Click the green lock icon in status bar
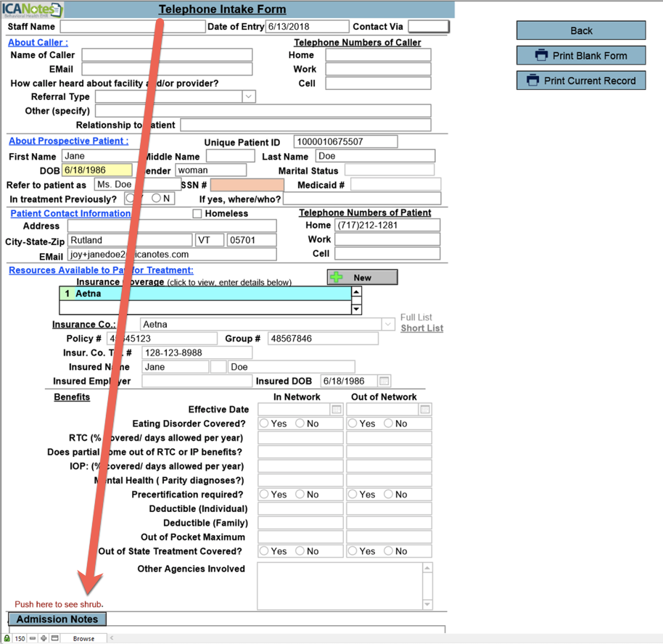This screenshot has width=663, height=644. pyautogui.click(x=7, y=639)
